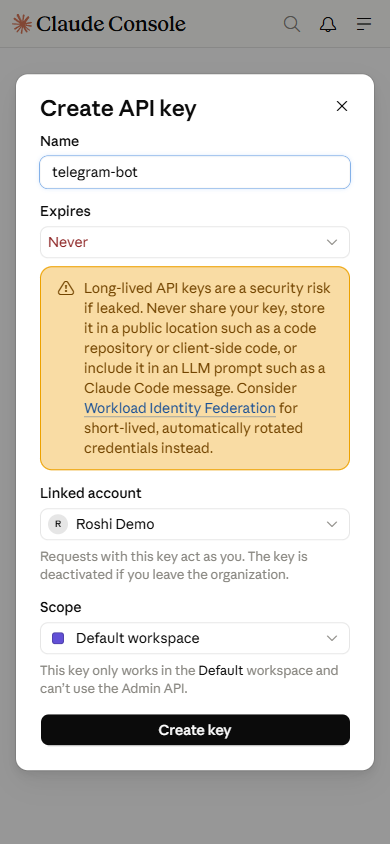Click the Claude starburst logo icon

pyautogui.click(x=22, y=24)
